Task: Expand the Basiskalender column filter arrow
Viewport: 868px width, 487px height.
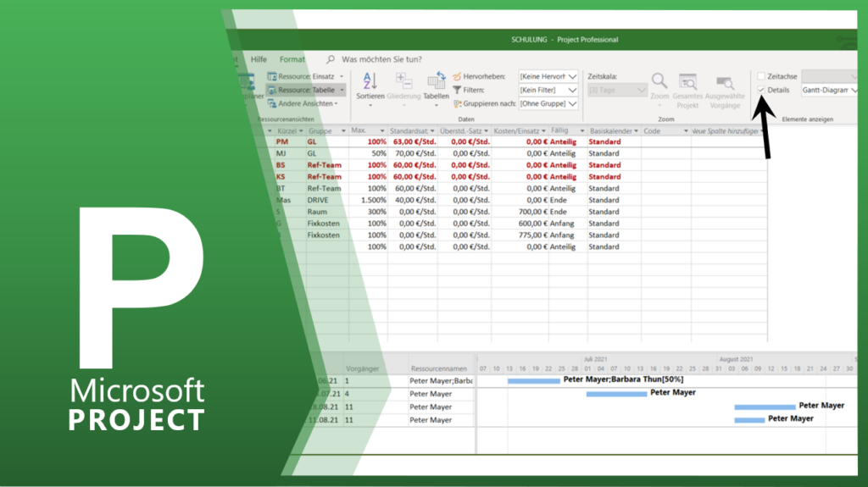Action: (x=636, y=131)
